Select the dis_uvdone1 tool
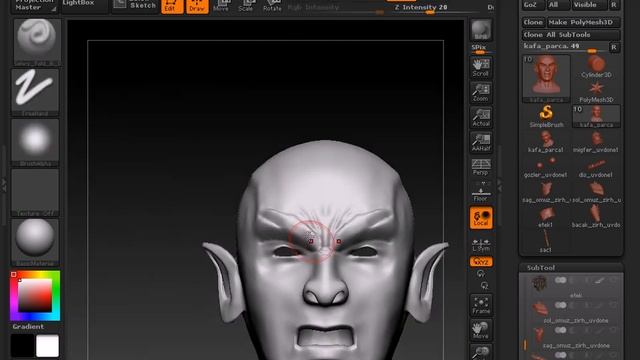This screenshot has width=640, height=360. point(596,167)
